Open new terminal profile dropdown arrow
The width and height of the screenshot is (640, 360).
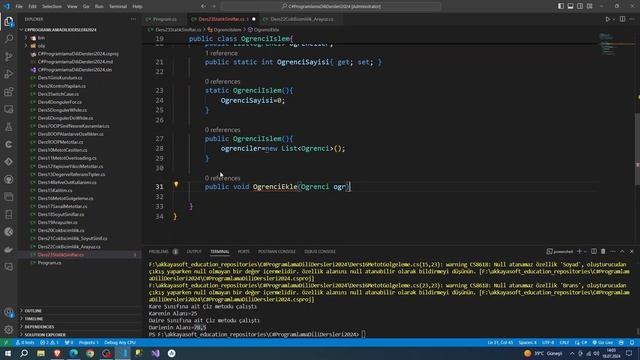585,251
